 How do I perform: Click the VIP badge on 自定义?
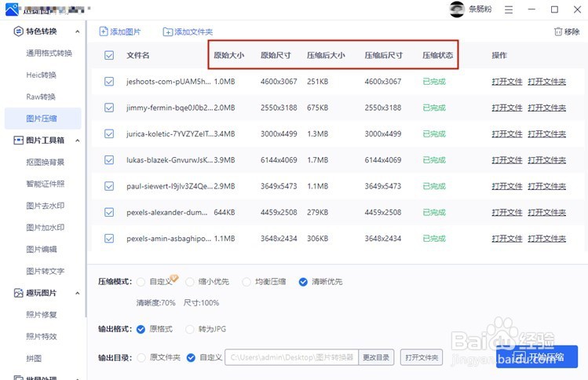(174, 278)
